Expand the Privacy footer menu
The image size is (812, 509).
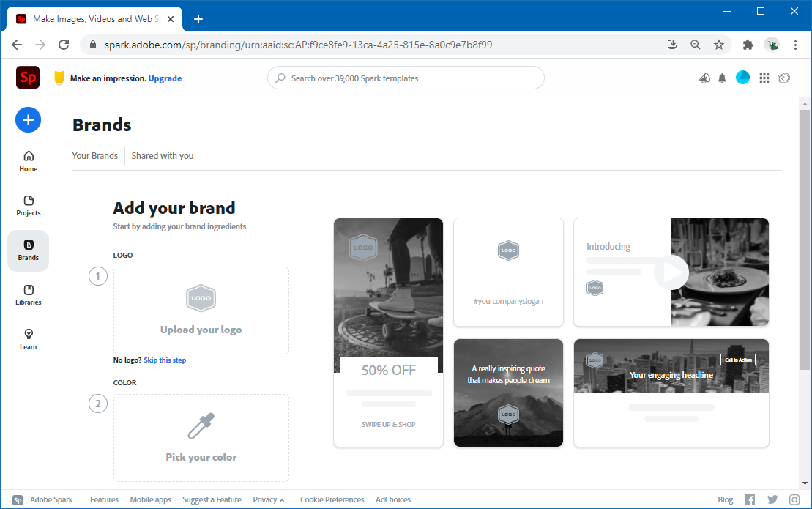point(268,499)
